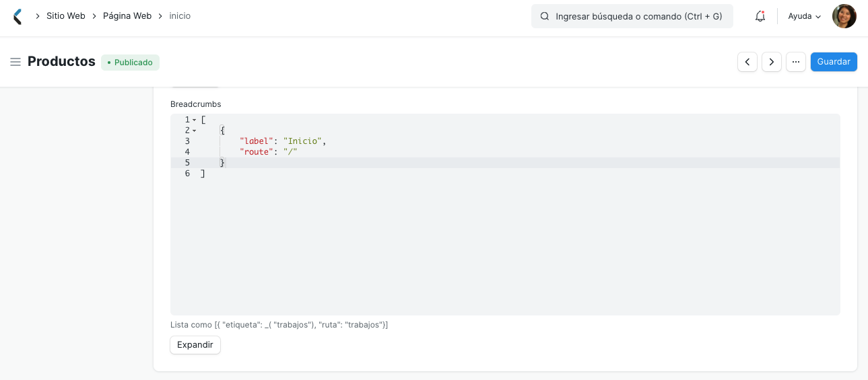Focus the search or command bar

pyautogui.click(x=632, y=16)
